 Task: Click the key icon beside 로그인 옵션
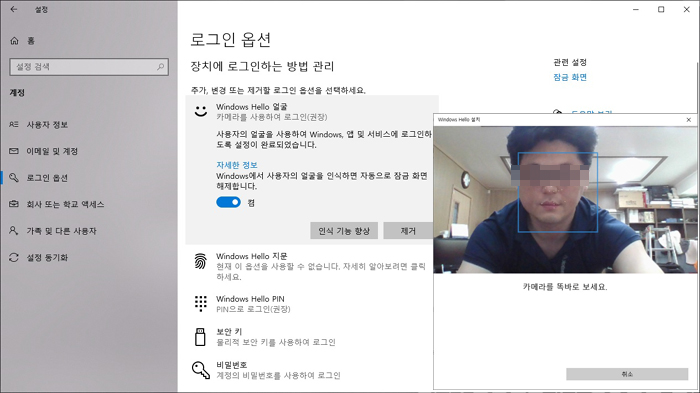(14, 178)
